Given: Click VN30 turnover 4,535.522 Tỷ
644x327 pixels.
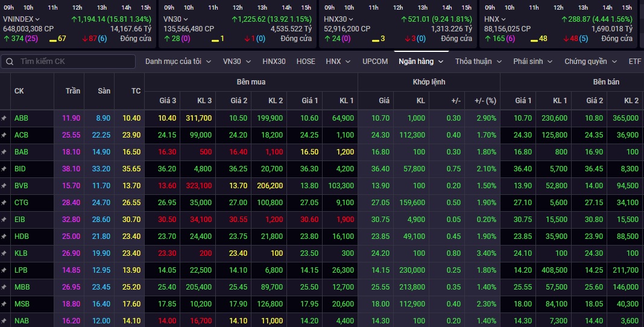Looking at the screenshot, I should 291,29.
